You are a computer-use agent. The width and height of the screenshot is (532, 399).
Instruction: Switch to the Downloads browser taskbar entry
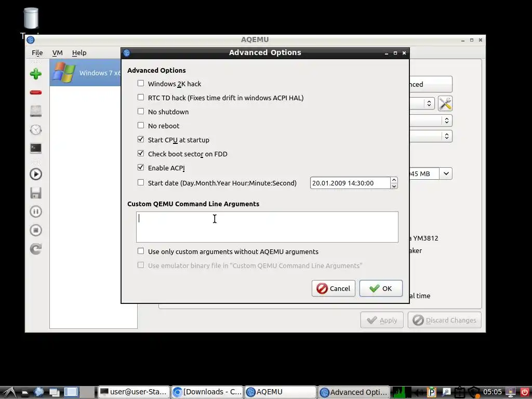click(207, 392)
